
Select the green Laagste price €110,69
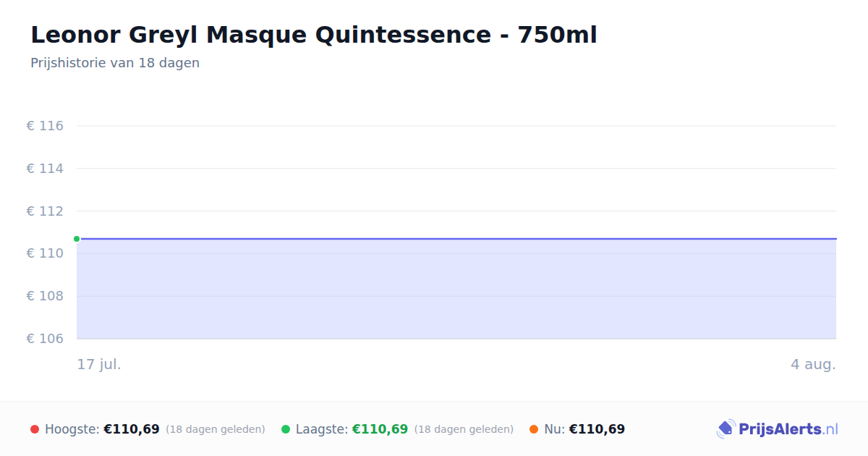pyautogui.click(x=380, y=429)
